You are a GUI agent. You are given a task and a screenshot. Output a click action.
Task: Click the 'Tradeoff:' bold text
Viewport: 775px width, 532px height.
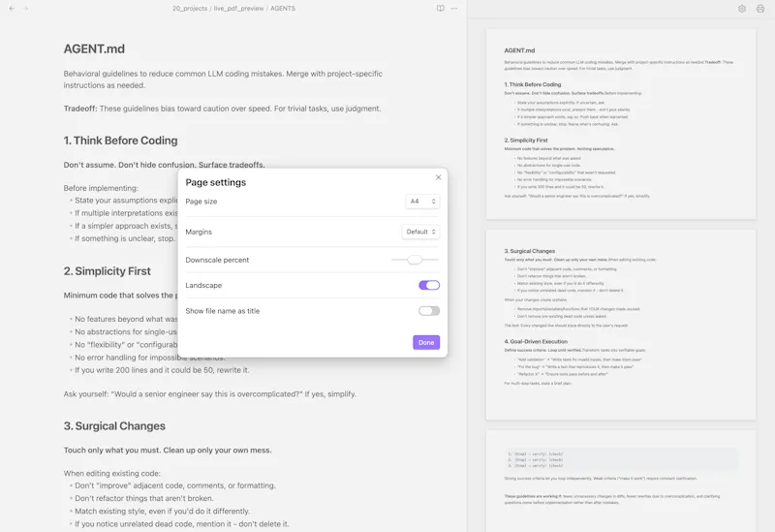pyautogui.click(x=80, y=109)
